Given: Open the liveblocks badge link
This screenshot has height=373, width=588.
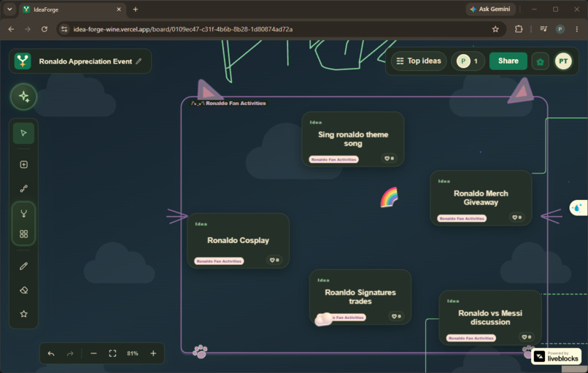Looking at the screenshot, I should [556, 356].
